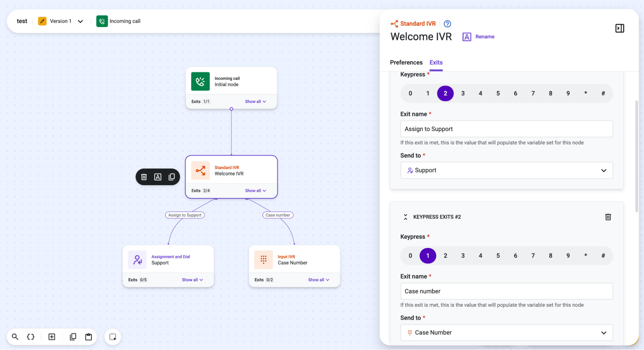644x350 pixels.
Task: Click the test flow name
Action: pyautogui.click(x=22, y=21)
